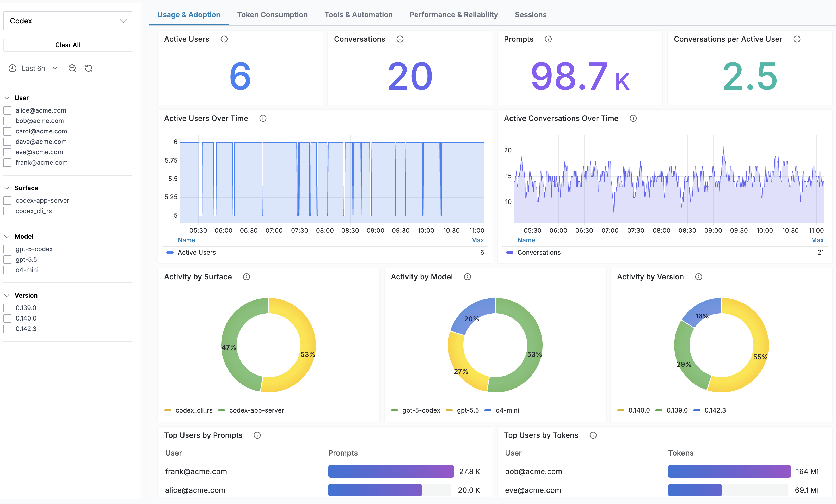Show info for Top Users by Tokens
This screenshot has height=504, width=836.
593,435
